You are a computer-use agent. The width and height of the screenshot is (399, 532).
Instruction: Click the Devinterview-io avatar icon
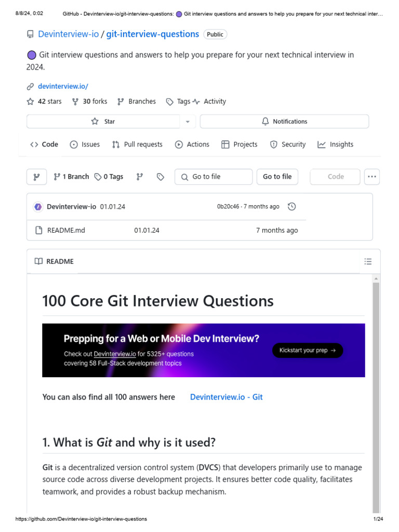(38, 207)
